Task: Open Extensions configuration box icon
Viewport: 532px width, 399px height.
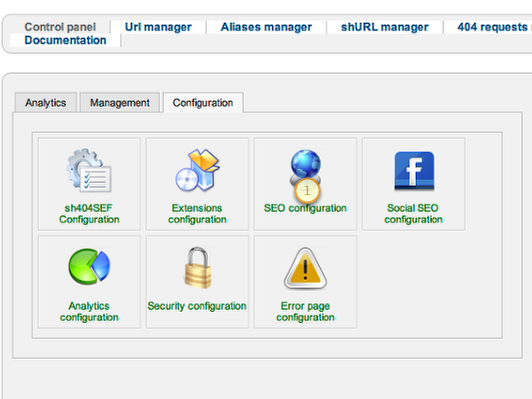Action: [197, 170]
